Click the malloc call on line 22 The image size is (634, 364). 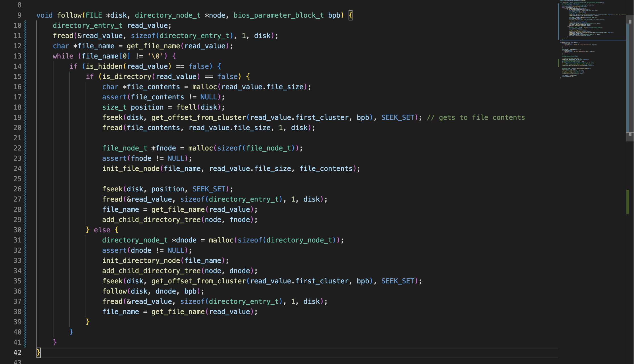click(200, 148)
